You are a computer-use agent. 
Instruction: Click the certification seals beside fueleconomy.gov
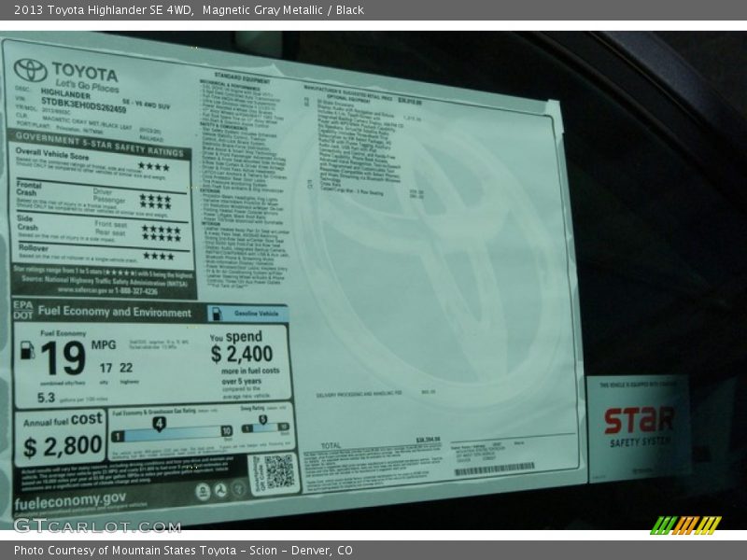click(x=220, y=490)
